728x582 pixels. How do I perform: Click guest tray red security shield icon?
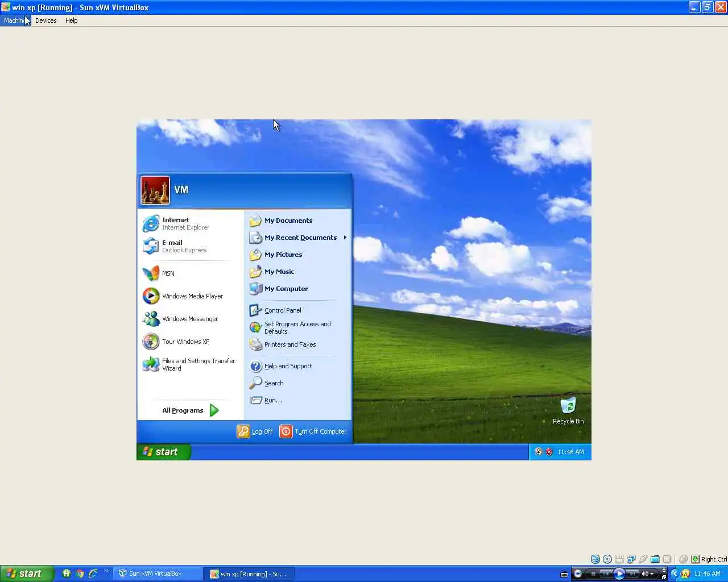[x=549, y=452]
